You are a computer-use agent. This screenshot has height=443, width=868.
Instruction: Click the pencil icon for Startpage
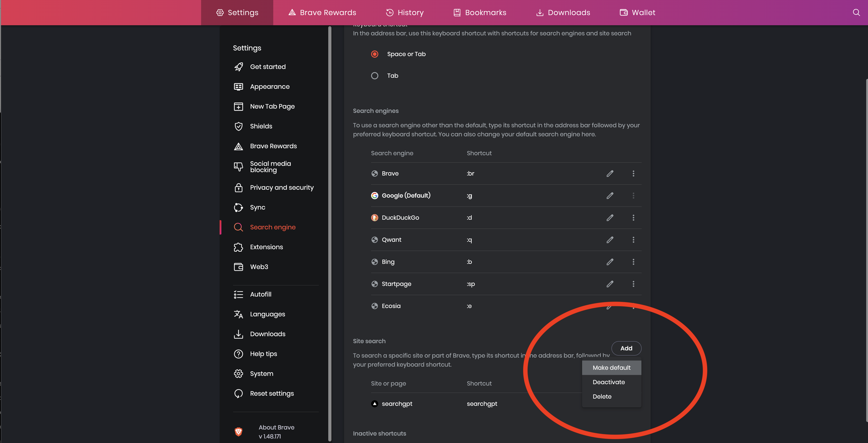tap(610, 284)
